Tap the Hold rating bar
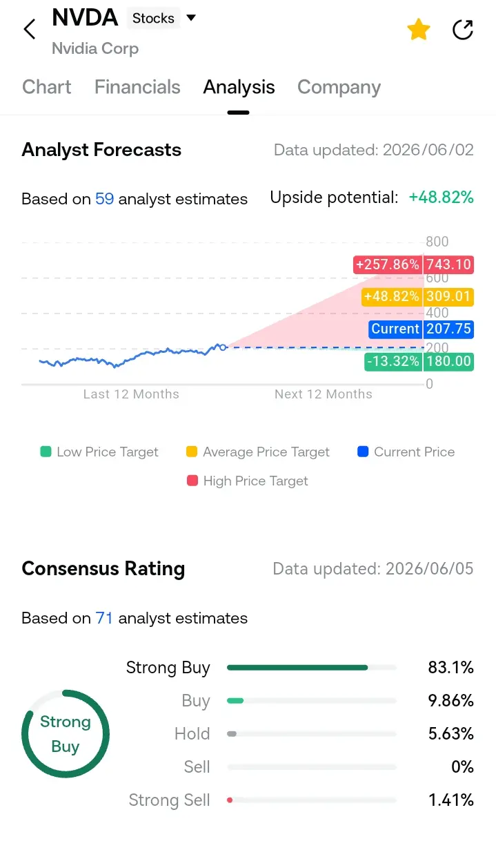496x868 pixels. pos(312,734)
